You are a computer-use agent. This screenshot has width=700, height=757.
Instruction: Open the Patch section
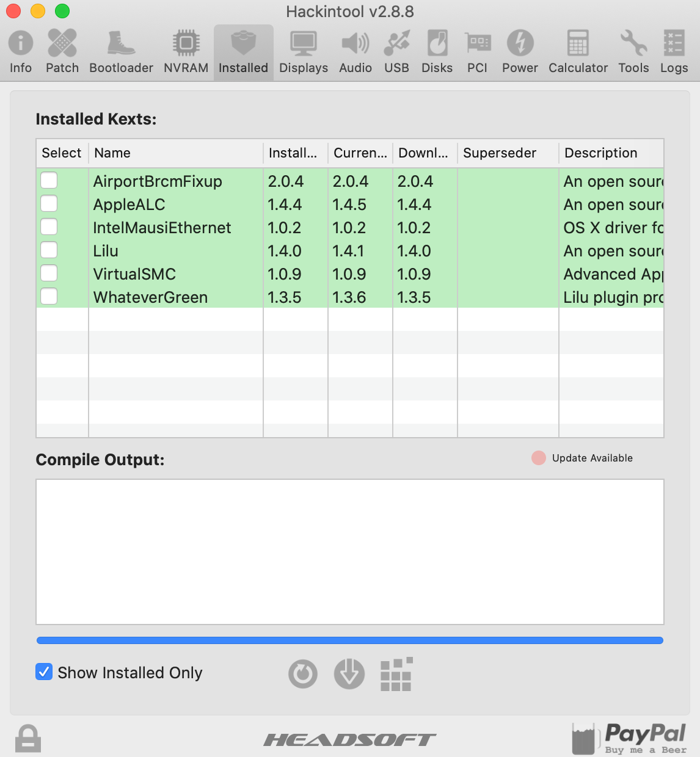[x=62, y=52]
